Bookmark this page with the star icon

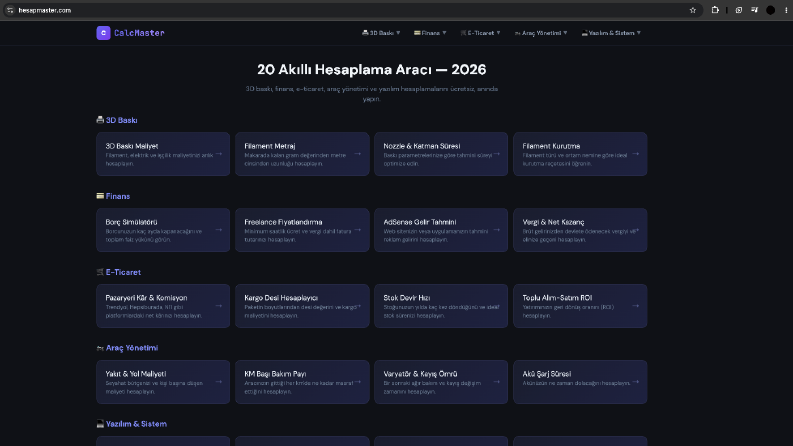click(x=693, y=10)
